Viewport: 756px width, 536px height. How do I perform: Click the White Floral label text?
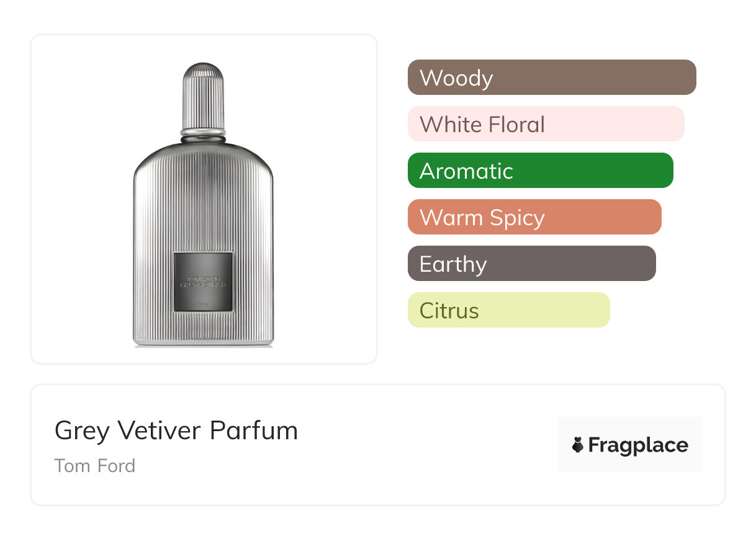pyautogui.click(x=482, y=124)
